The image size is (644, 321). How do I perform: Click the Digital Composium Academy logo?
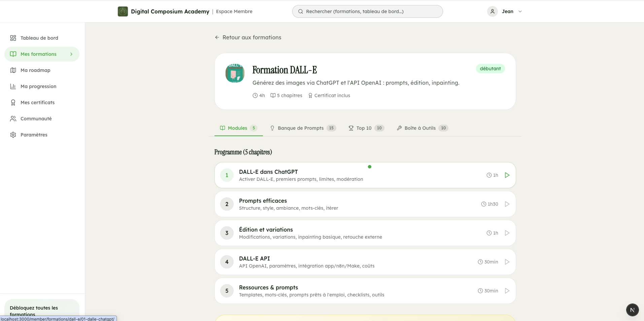click(x=123, y=11)
